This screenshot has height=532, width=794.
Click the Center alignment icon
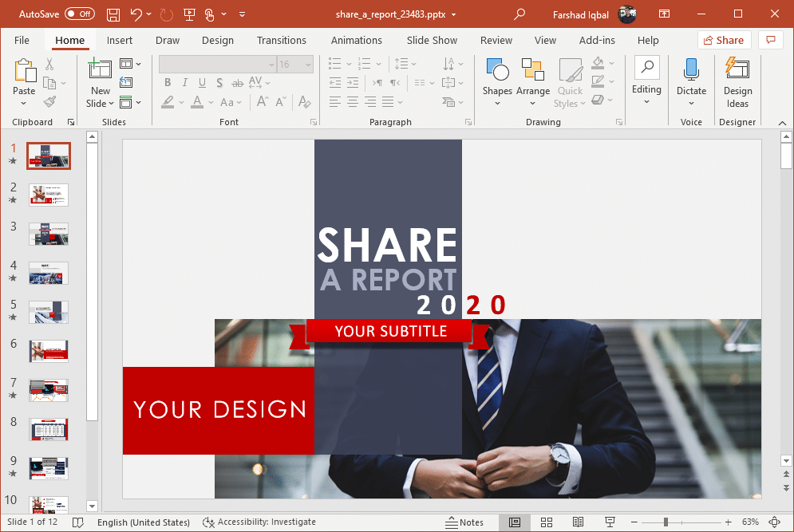click(352, 101)
